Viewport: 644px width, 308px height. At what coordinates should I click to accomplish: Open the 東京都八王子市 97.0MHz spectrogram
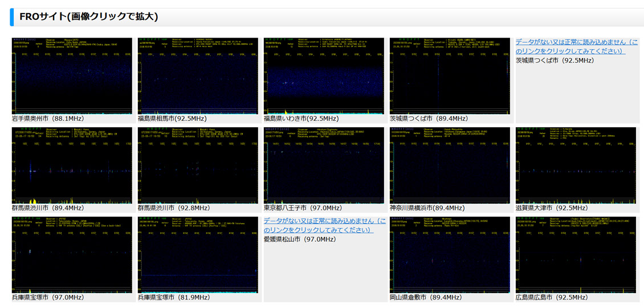tap(324, 165)
